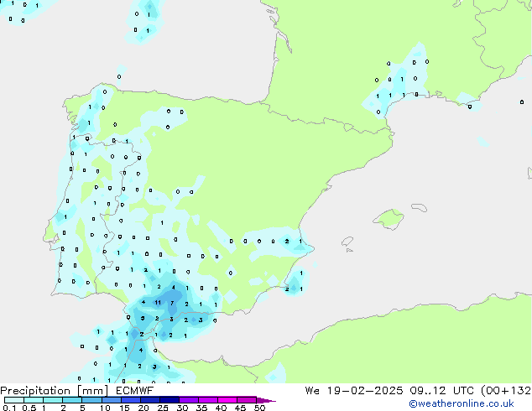Click the '30' legend tick label
Image resolution: width=532 pixels, height=411 pixels.
(x=182, y=408)
